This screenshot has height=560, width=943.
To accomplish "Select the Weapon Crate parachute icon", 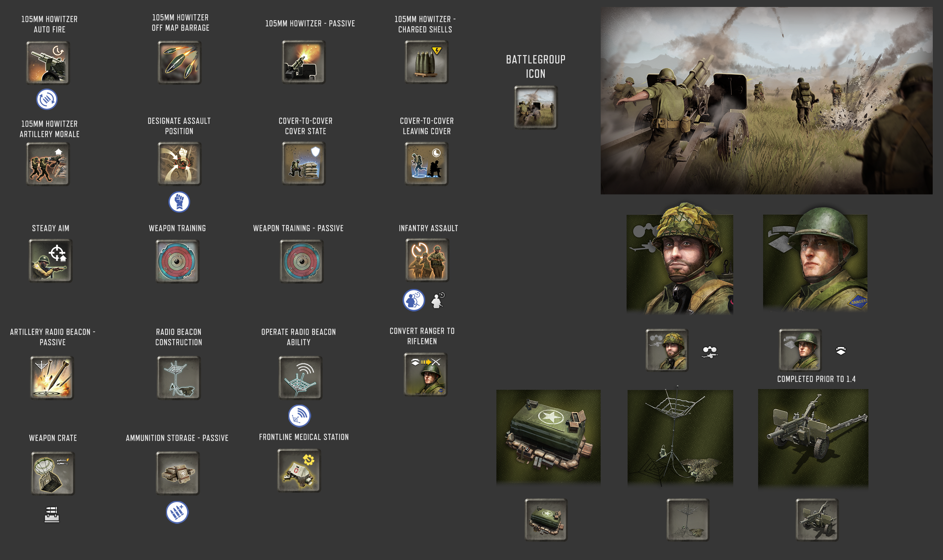I will coord(52,473).
